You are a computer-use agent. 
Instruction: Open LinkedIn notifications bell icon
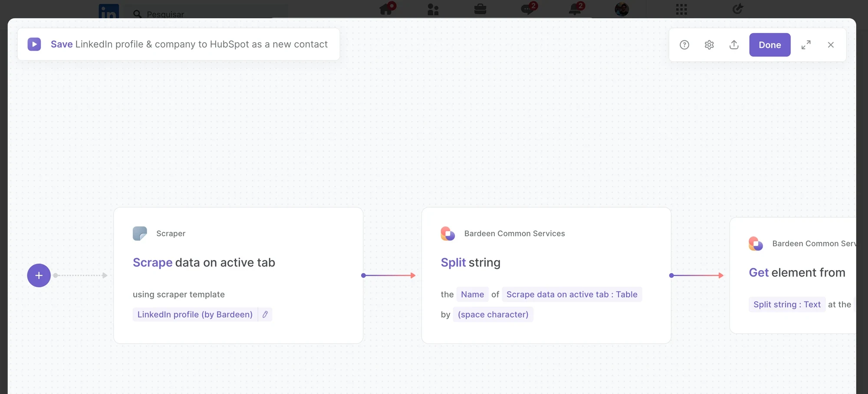[575, 9]
